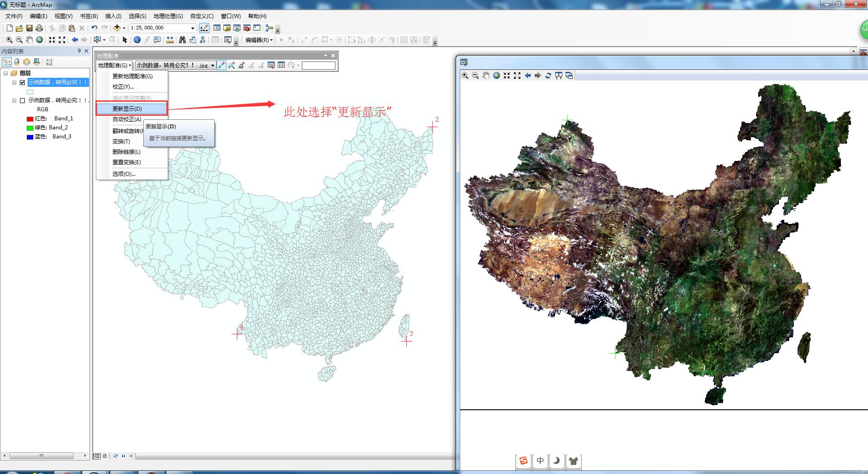This screenshot has height=474, width=868.
Task: Open a map file with Open icon
Action: (x=19, y=28)
